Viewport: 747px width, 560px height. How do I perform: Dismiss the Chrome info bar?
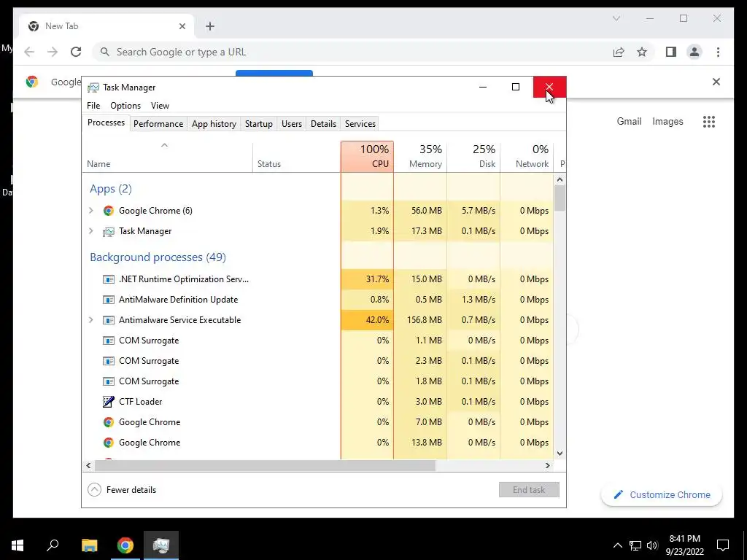coord(716,82)
